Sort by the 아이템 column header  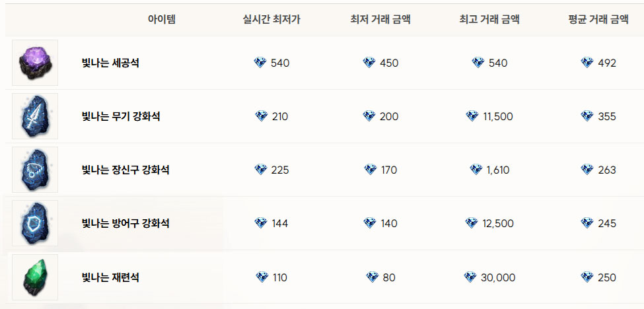click(162, 20)
